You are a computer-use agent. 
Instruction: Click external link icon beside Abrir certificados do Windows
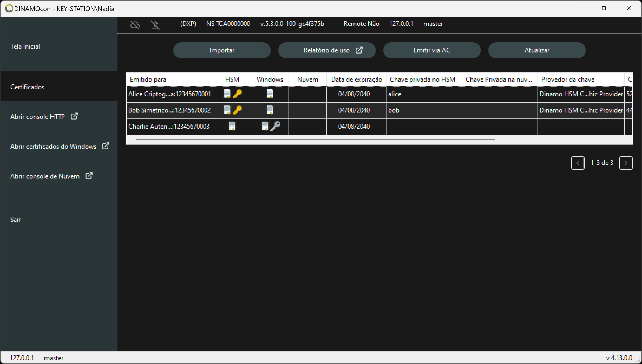pos(106,146)
